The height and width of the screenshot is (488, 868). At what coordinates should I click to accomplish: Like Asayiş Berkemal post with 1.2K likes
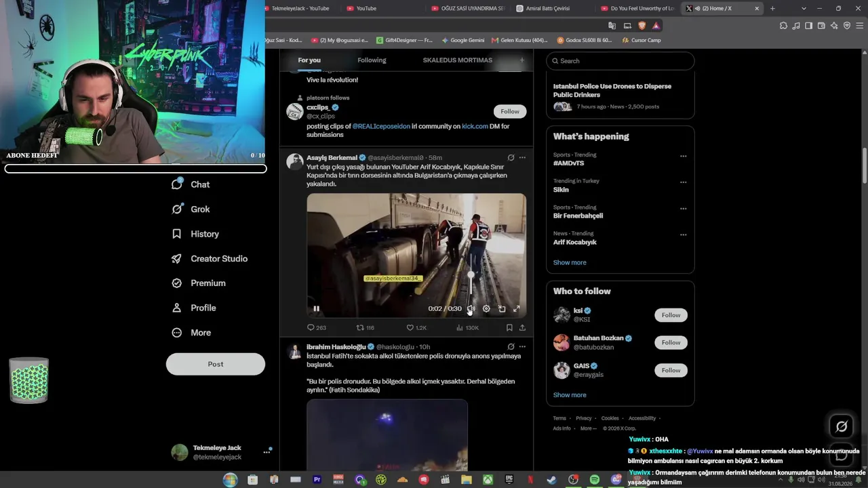pyautogui.click(x=416, y=327)
